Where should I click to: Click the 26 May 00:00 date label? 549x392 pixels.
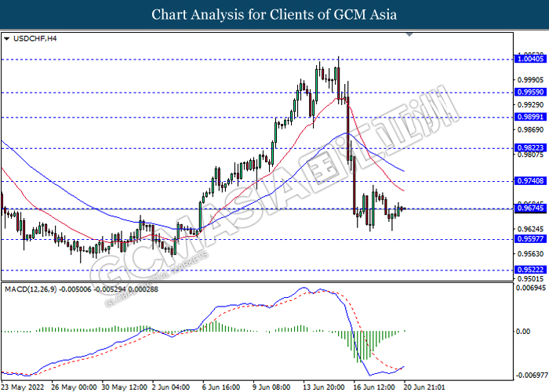pyautogui.click(x=74, y=387)
